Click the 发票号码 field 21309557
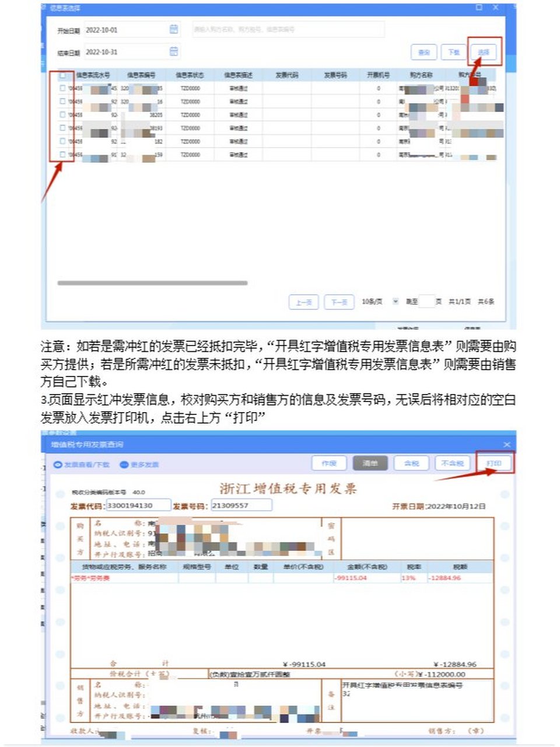The width and height of the screenshot is (560, 747). click(242, 505)
